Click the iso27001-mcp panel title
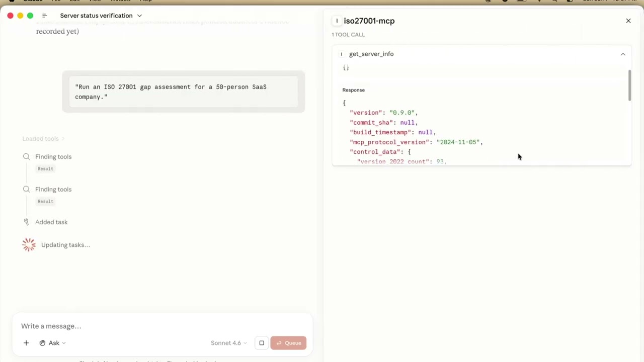644x362 pixels. [369, 21]
